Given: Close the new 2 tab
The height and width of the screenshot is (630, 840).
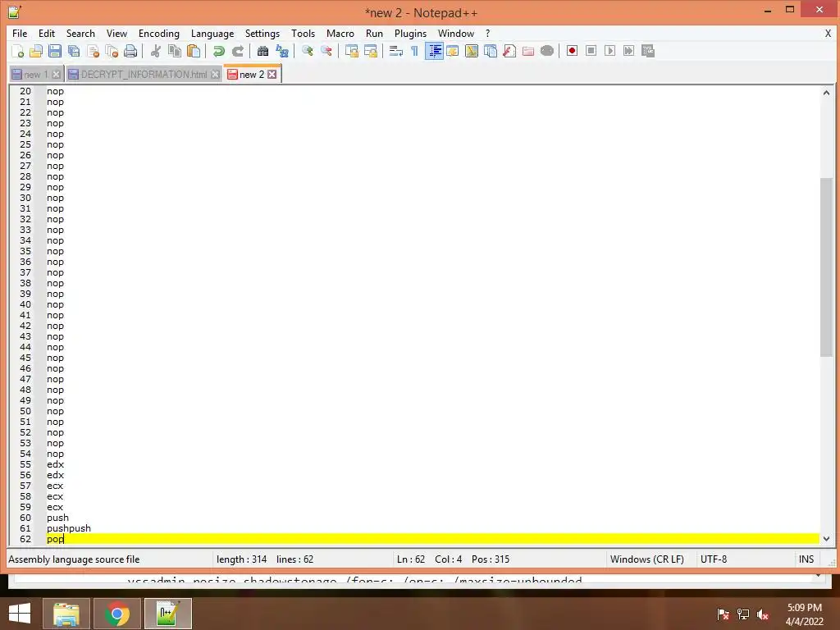Looking at the screenshot, I should click(x=272, y=75).
